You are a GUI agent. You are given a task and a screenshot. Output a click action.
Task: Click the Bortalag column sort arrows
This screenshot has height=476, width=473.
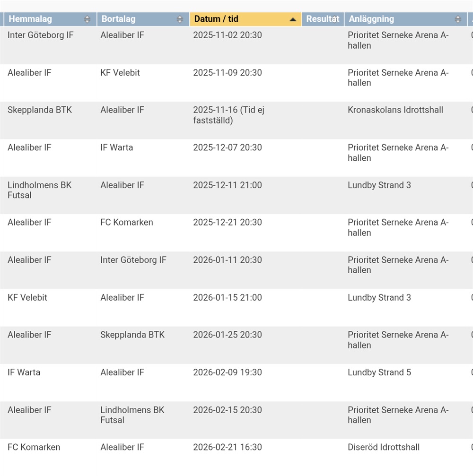[x=180, y=19]
